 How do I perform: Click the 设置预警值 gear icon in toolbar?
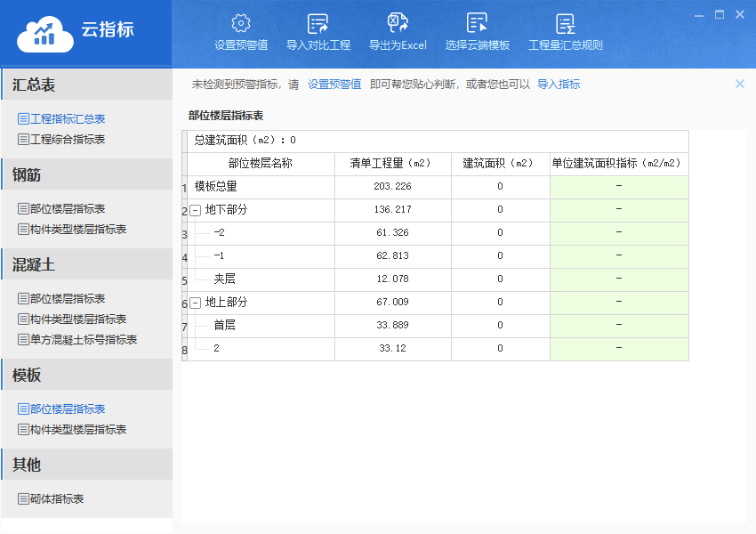tap(241, 23)
